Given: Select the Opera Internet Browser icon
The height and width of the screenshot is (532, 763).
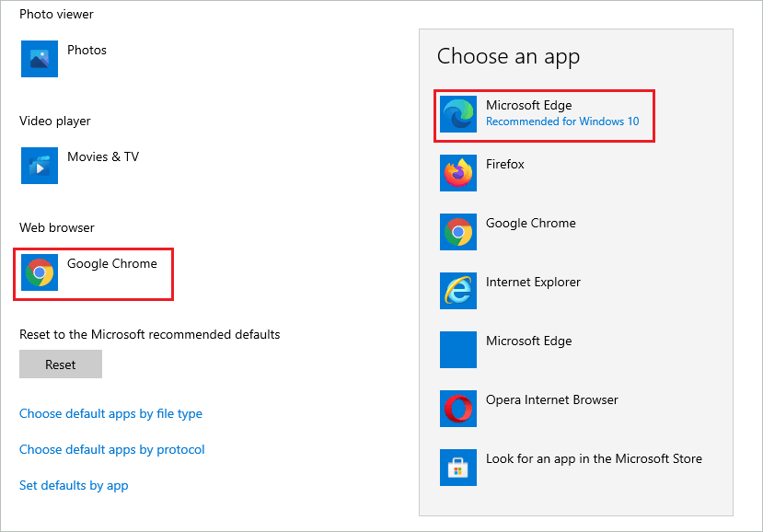Looking at the screenshot, I should click(457, 409).
